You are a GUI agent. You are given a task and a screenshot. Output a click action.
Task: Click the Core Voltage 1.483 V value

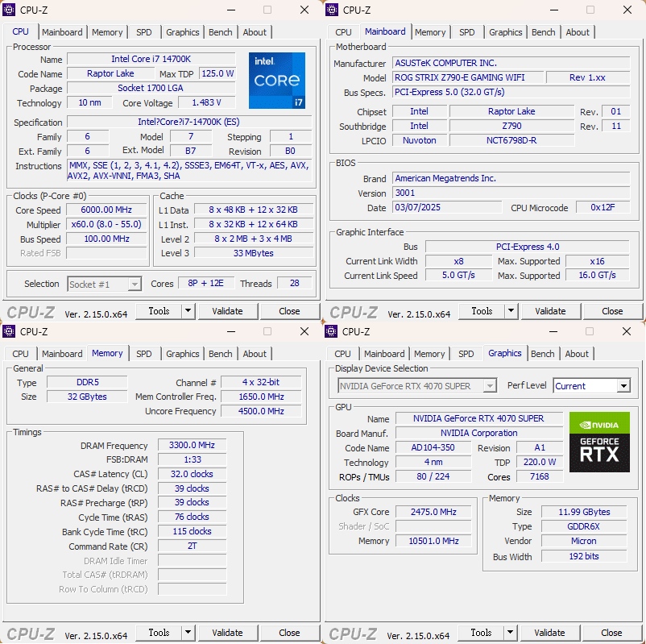click(x=206, y=102)
